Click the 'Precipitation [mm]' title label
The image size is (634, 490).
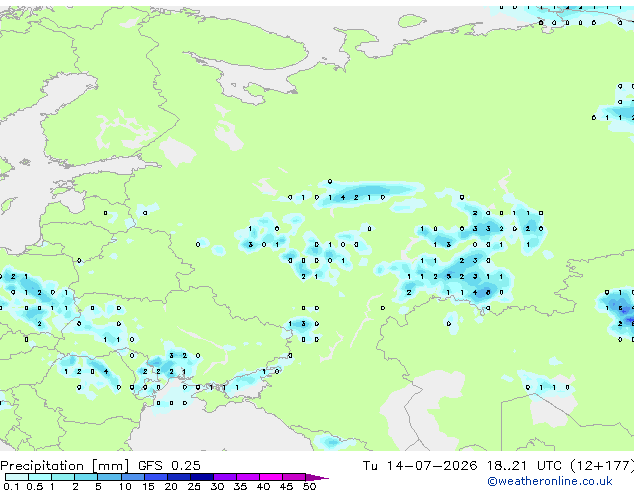(x=65, y=466)
